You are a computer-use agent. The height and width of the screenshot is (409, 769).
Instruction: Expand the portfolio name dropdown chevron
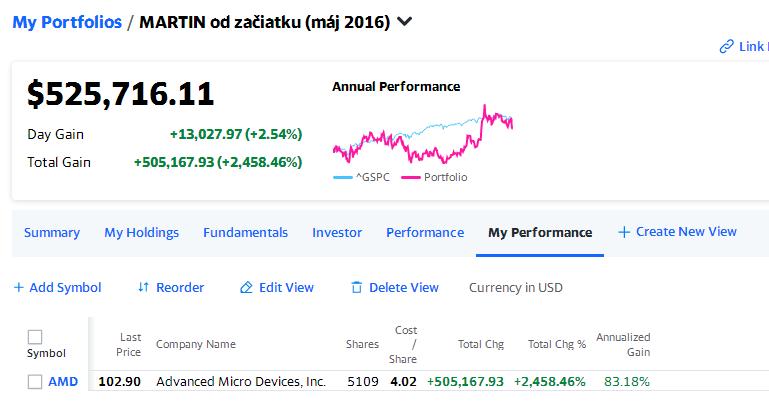pyautogui.click(x=404, y=22)
